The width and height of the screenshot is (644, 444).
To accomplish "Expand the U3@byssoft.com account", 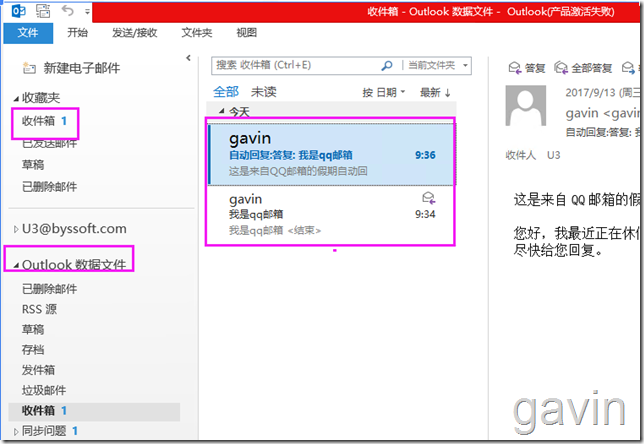I will [16, 229].
